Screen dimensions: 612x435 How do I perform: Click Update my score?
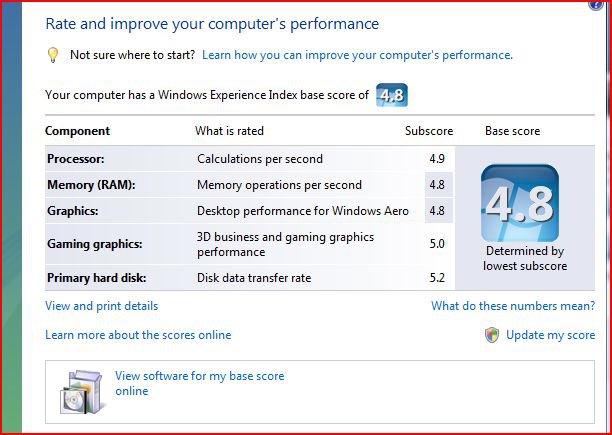click(550, 335)
